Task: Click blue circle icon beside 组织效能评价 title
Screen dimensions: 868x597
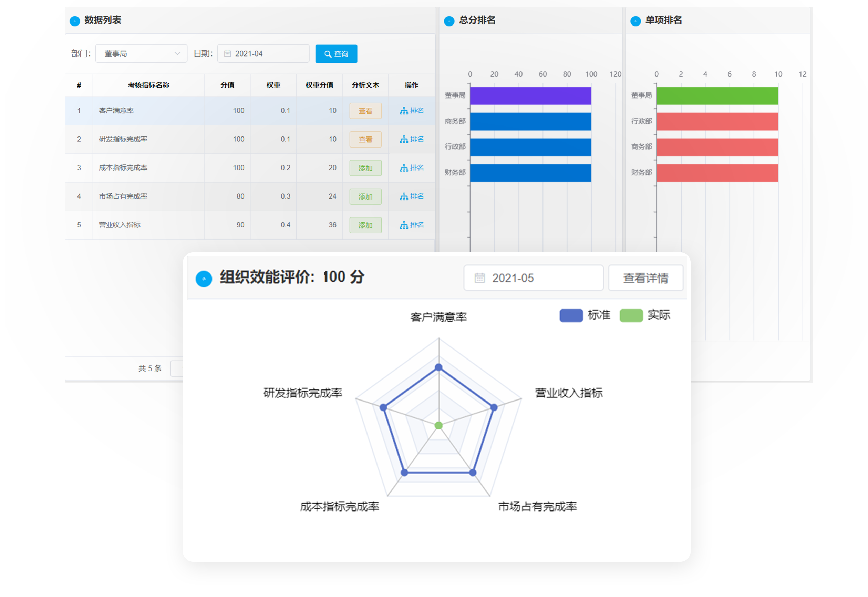Action: (204, 279)
